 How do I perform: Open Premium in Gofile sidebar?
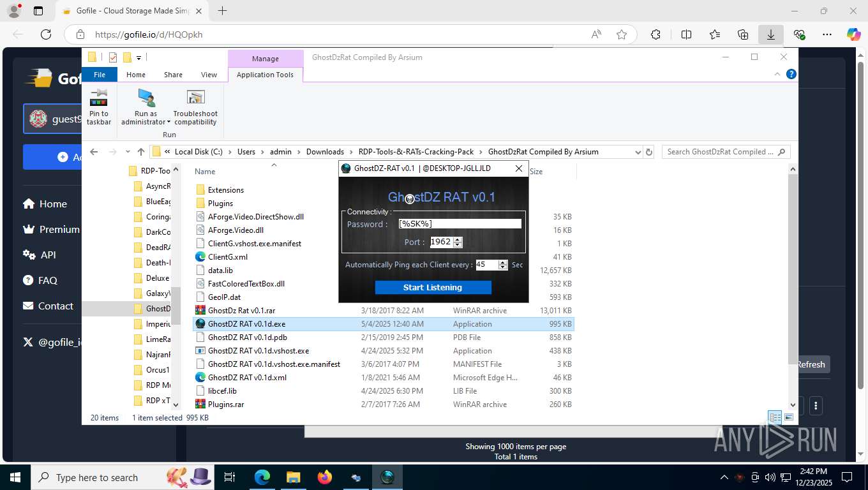(51, 229)
